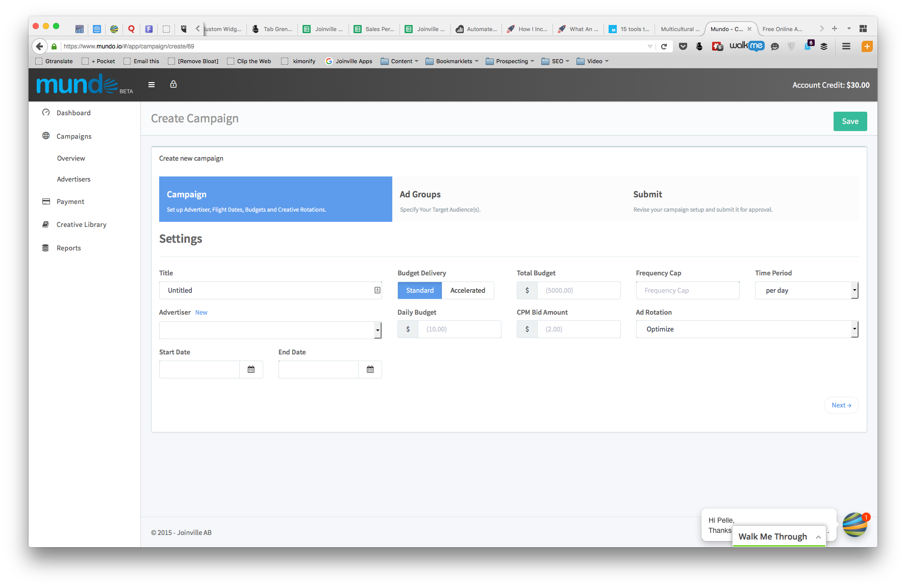Click the red puzzle extension icon
The width and height of the screenshot is (906, 588).
(x=717, y=46)
